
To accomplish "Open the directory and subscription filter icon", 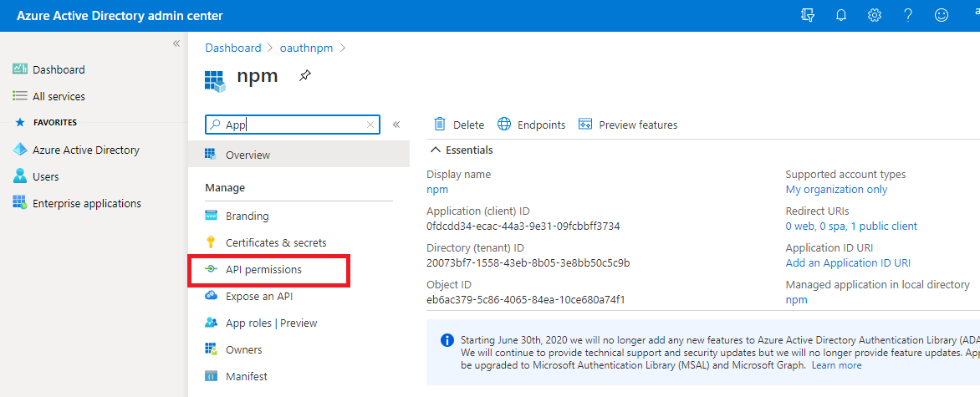I will click(x=808, y=16).
